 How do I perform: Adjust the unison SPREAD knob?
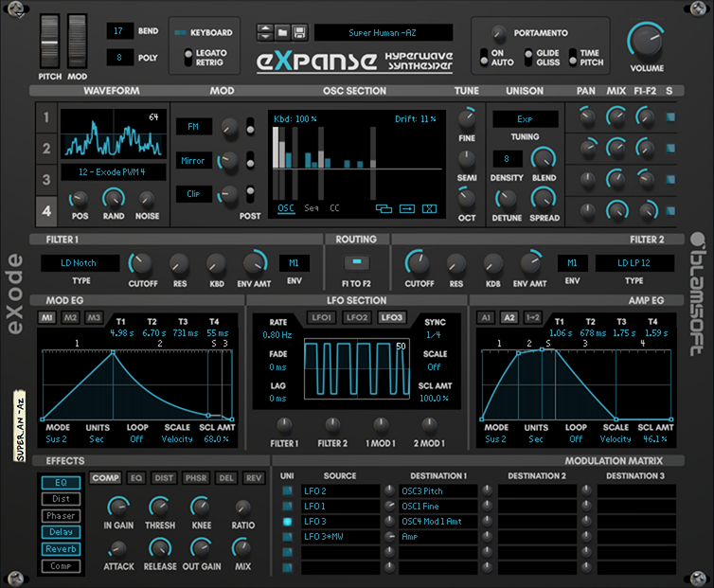544,199
